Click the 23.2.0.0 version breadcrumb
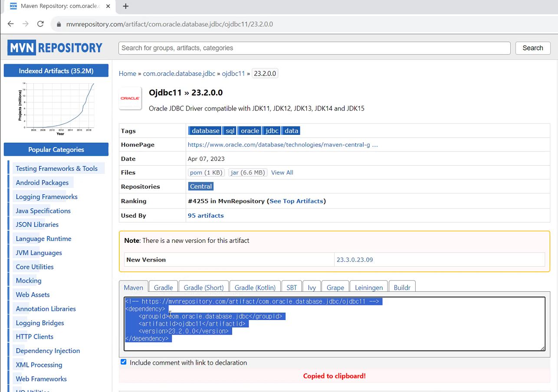 pos(265,74)
